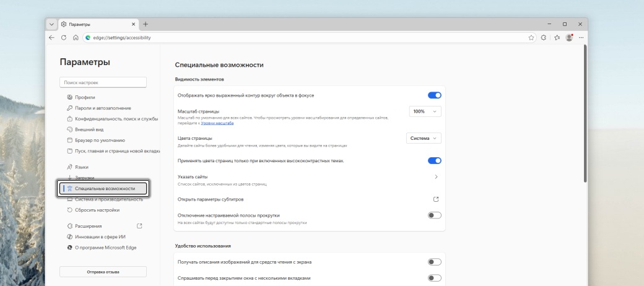The width and height of the screenshot is (644, 286).
Task: Open the browser profile avatar
Action: pyautogui.click(x=569, y=37)
